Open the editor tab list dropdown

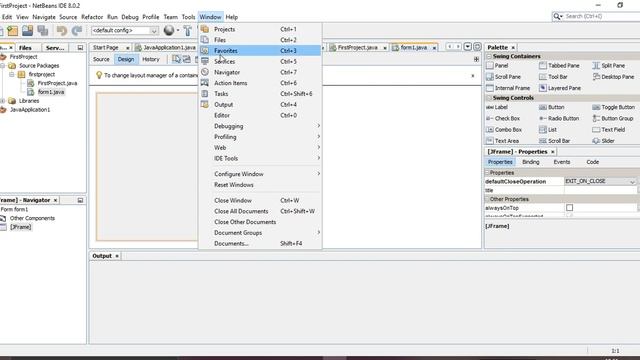[x=468, y=47]
